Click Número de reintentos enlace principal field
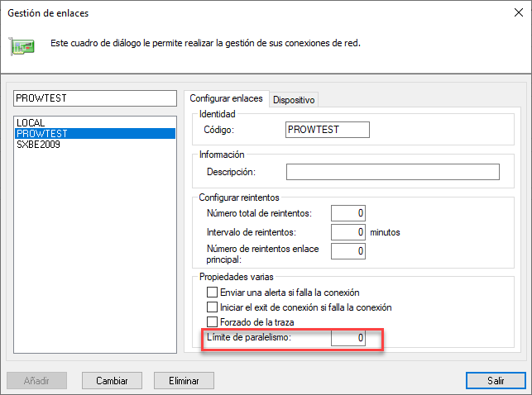Image resolution: width=532 pixels, height=395 pixels. [348, 250]
